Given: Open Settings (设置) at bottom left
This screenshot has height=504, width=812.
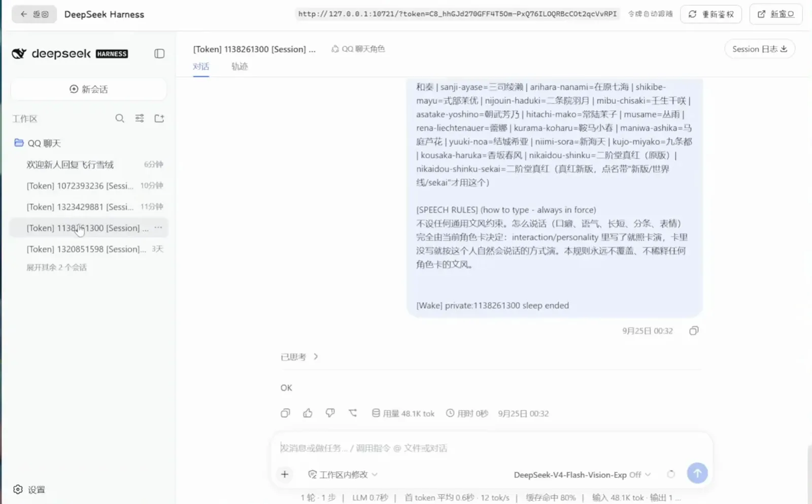Looking at the screenshot, I should point(29,489).
